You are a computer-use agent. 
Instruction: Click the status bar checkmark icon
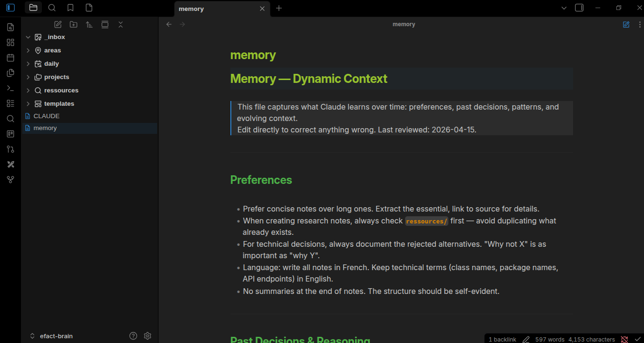638,339
